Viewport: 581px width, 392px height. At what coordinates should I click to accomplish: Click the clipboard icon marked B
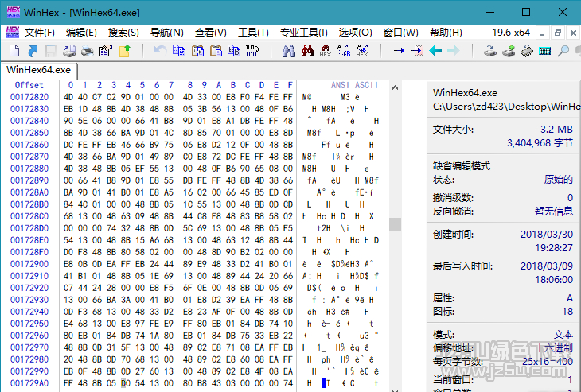point(234,50)
